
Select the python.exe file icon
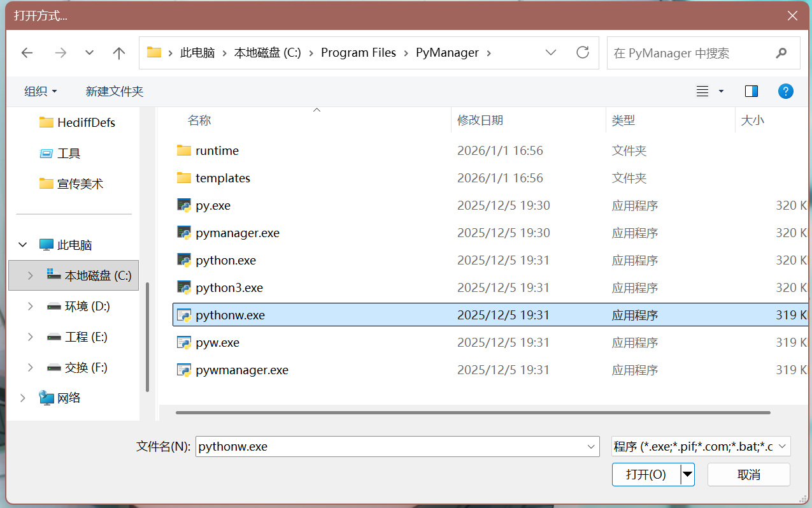pos(184,260)
